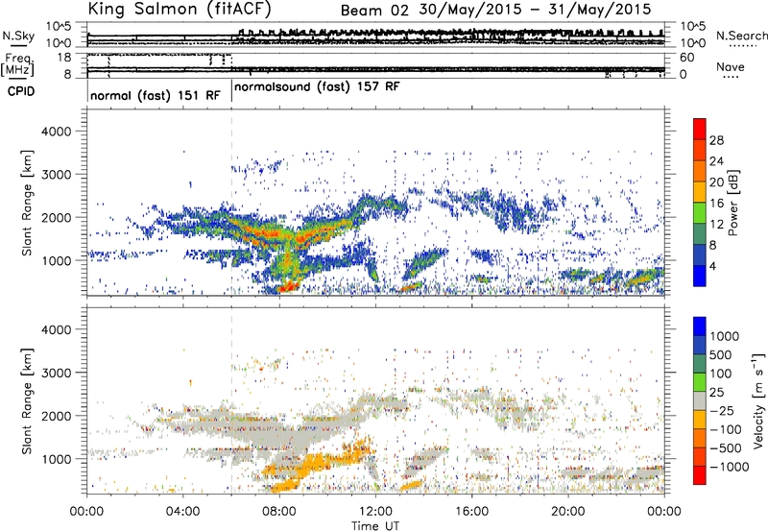
Task: Pick the light green segment of the power color bar
Action: tap(700, 213)
